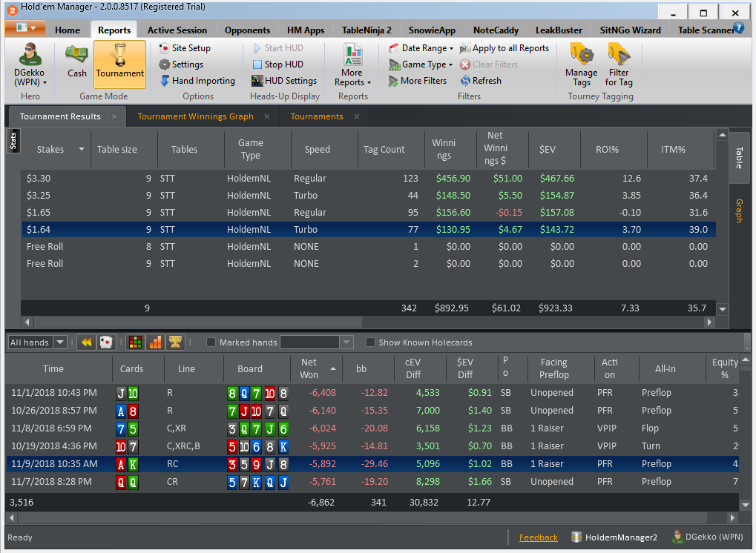Expand the Game Type dropdown
This screenshot has width=756, height=553.
[x=421, y=64]
